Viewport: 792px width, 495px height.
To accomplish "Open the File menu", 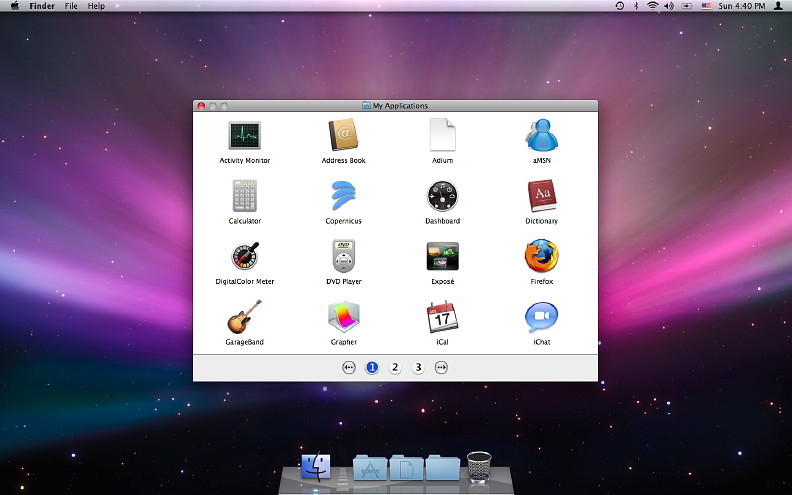I will click(x=71, y=6).
